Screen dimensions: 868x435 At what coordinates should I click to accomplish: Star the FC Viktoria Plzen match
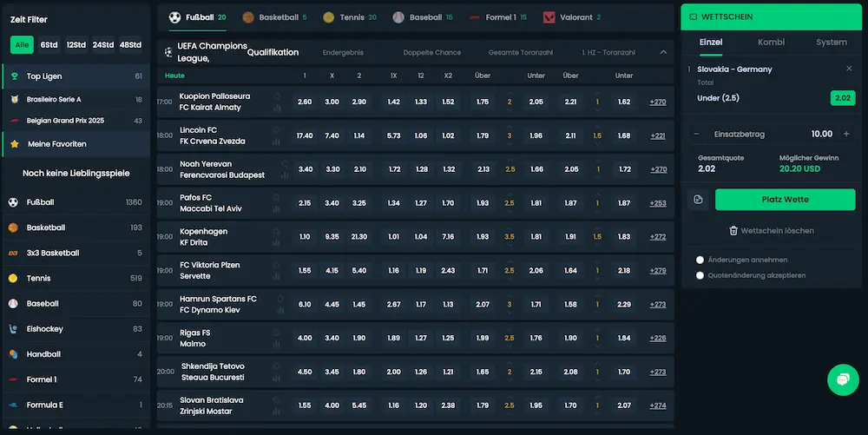276,265
